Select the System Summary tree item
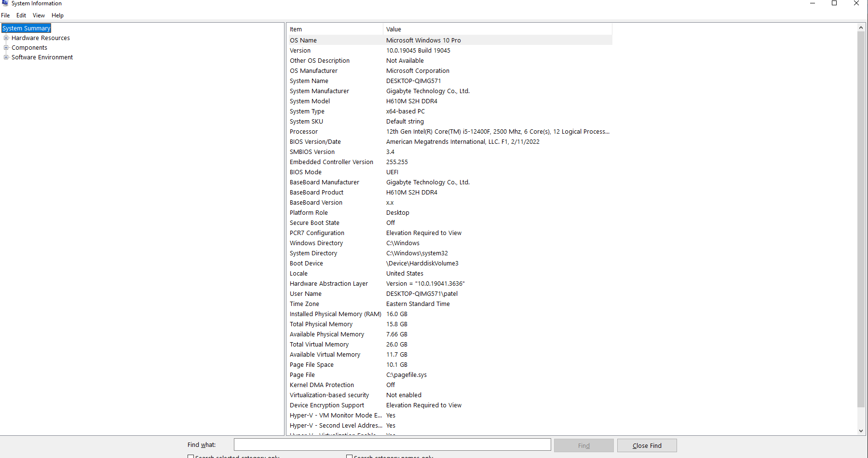Image resolution: width=868 pixels, height=458 pixels. (x=26, y=28)
